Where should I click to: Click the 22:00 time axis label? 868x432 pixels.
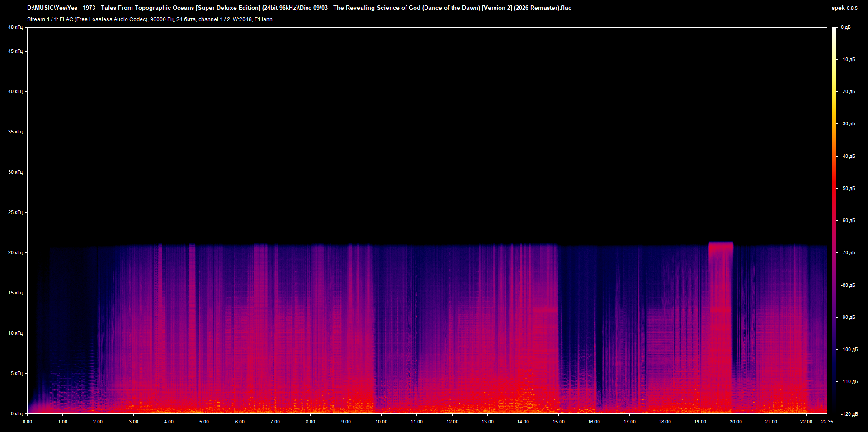coord(807,422)
